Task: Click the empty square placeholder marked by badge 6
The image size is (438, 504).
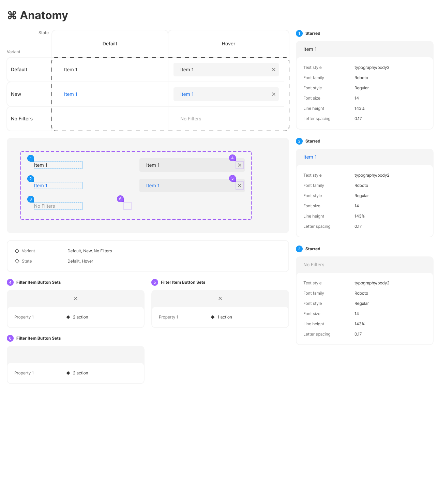Action: (127, 206)
